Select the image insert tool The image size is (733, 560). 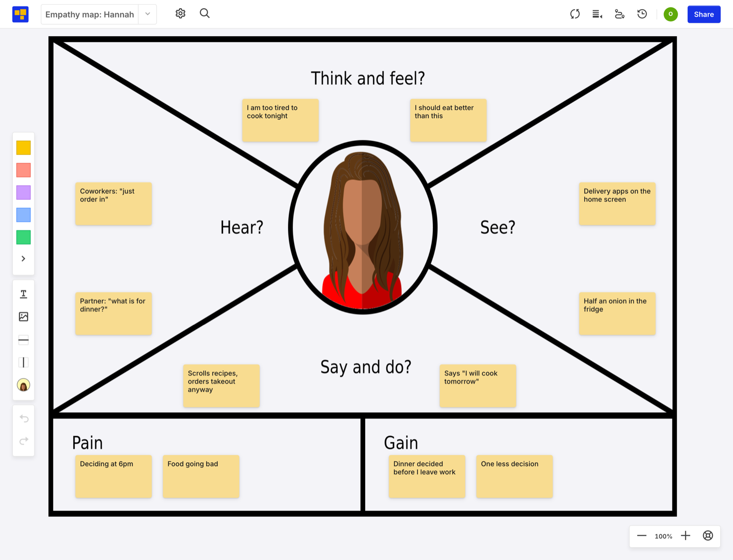tap(23, 317)
